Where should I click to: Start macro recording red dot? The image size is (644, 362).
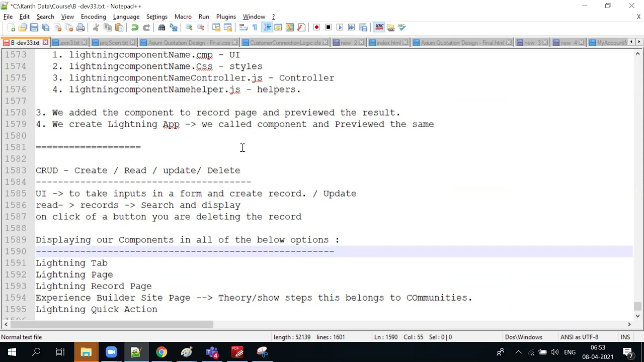tap(316, 27)
